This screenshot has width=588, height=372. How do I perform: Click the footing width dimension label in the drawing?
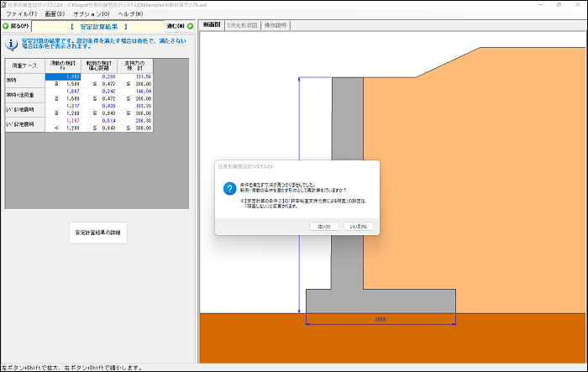click(381, 319)
